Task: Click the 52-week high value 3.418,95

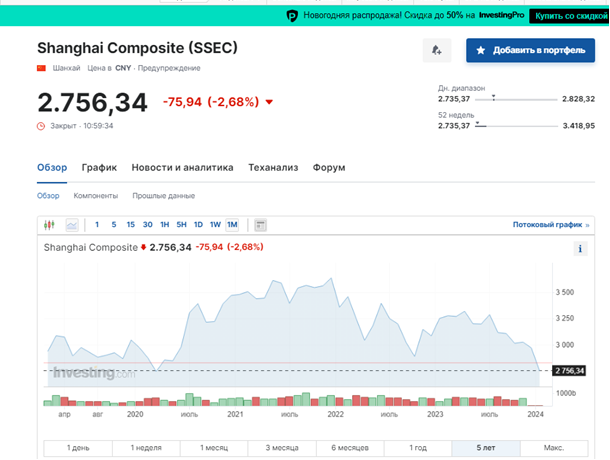Action: point(578,126)
